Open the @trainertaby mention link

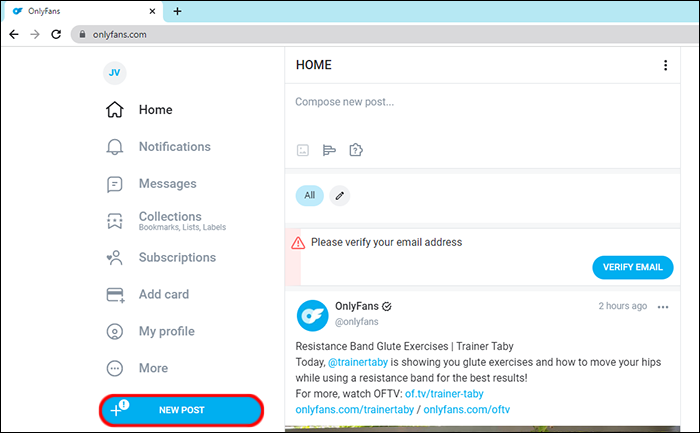click(x=358, y=362)
